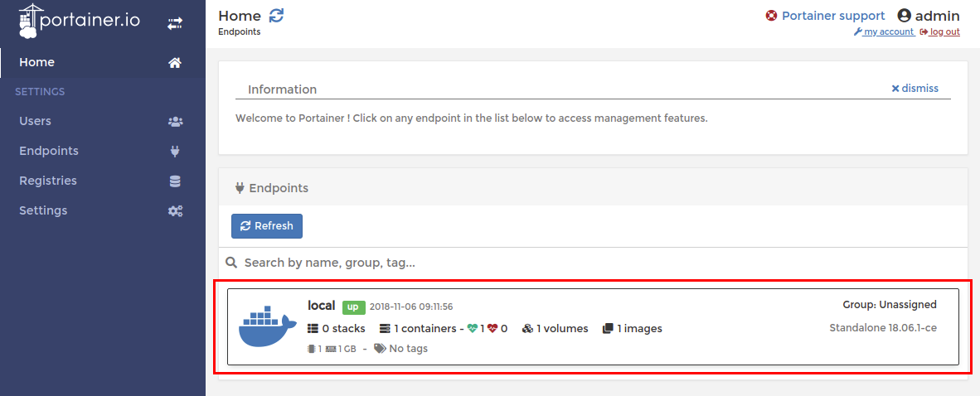Open the my account link
Viewport: 980px width, 396px height.
pos(884,32)
